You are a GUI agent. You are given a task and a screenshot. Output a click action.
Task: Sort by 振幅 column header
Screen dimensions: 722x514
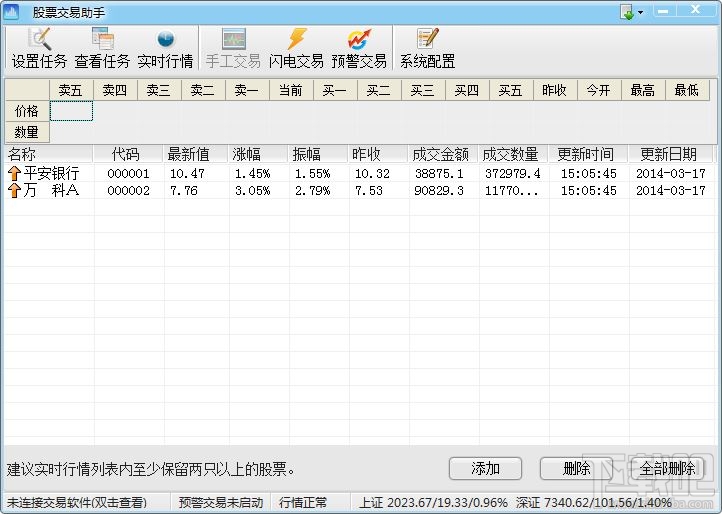pos(318,154)
